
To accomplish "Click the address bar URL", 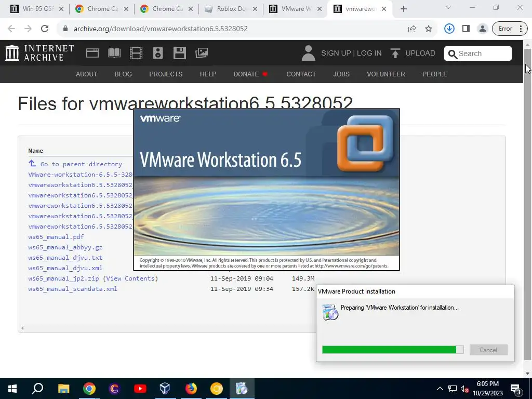I will tap(161, 29).
